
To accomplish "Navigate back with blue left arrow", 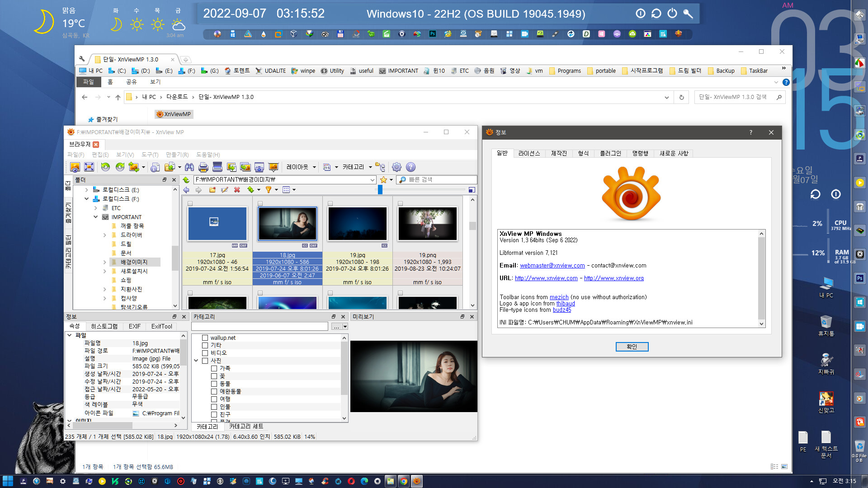I will tap(186, 190).
